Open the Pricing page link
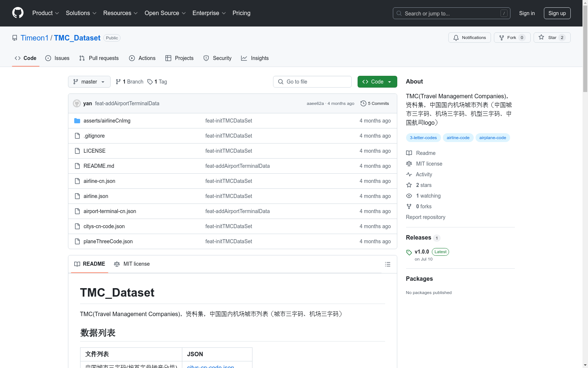Screen dimensions: 588x368 [x=241, y=13]
